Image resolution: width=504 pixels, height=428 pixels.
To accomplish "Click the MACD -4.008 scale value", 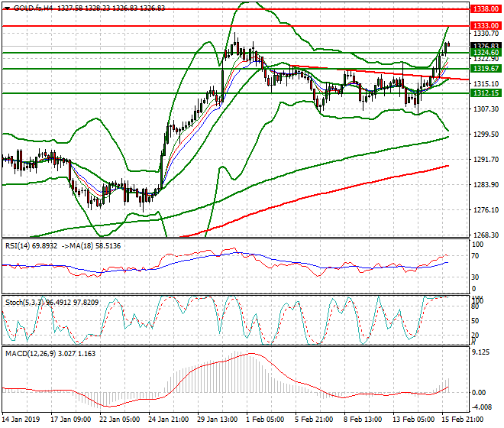I will click(482, 407).
